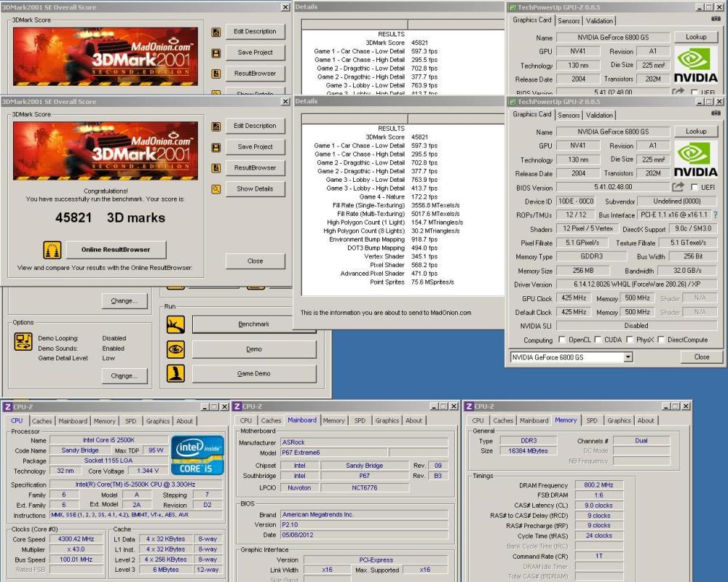Click Game 4 - Nature 172.2 fps result row
The image size is (728, 582).
pos(398,196)
